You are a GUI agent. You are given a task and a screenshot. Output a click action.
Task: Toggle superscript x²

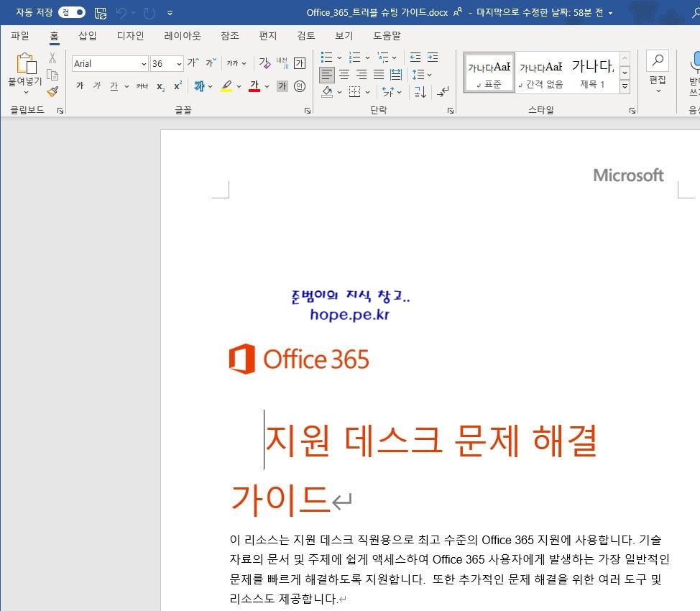pos(178,86)
